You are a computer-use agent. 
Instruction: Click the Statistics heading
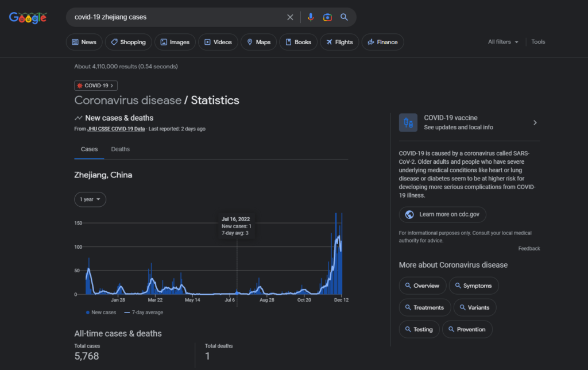pos(215,100)
